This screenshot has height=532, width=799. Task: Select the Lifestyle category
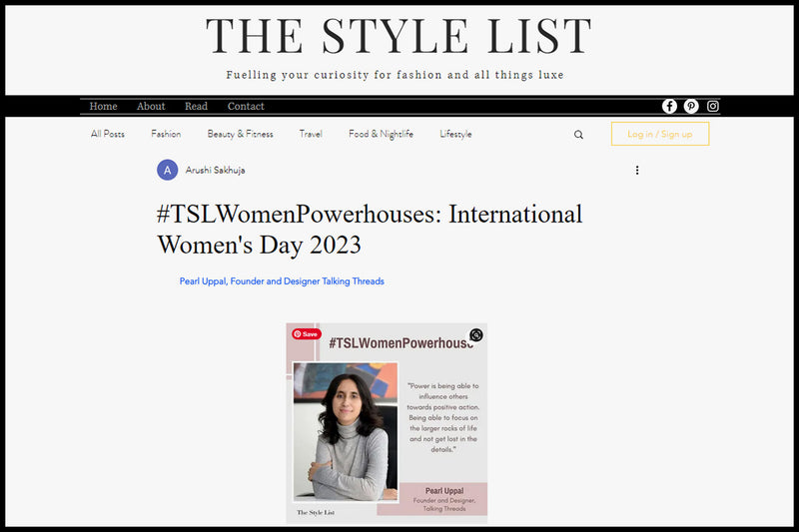(x=455, y=134)
